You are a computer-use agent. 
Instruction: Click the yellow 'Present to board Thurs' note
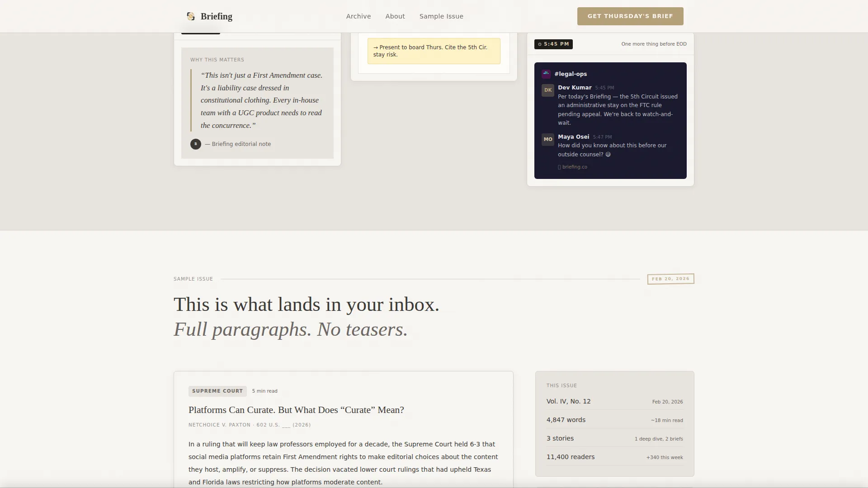434,51
